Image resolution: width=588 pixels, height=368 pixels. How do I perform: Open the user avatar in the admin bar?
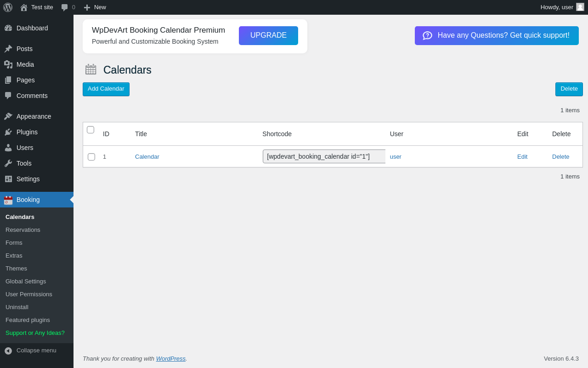580,7
